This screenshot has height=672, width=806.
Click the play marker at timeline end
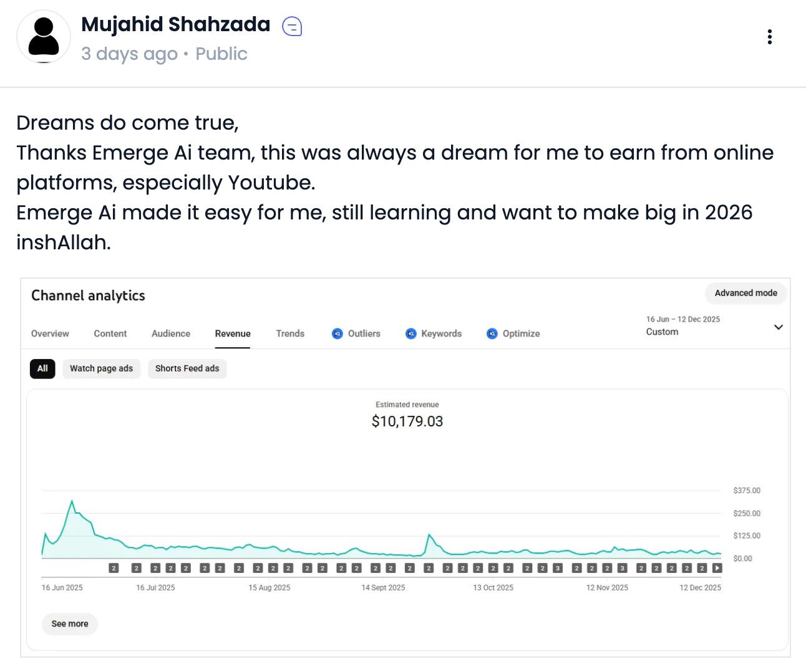[x=717, y=568]
